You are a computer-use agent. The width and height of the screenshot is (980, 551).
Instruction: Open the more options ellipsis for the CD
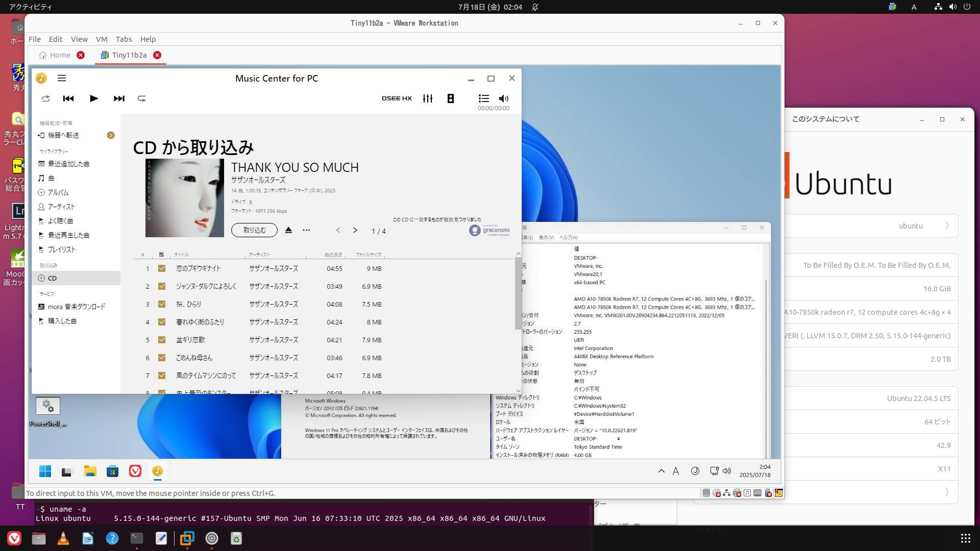(x=306, y=230)
